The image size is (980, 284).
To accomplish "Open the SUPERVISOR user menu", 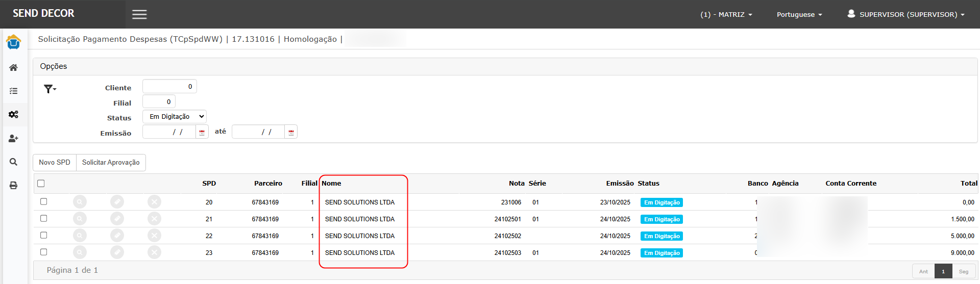I will (906, 15).
